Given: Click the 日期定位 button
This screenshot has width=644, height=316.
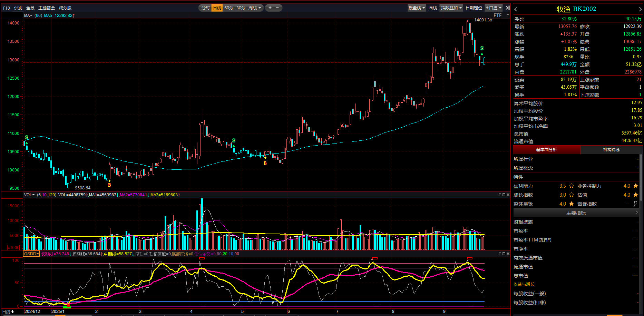Looking at the screenshot, I should coord(474,8).
